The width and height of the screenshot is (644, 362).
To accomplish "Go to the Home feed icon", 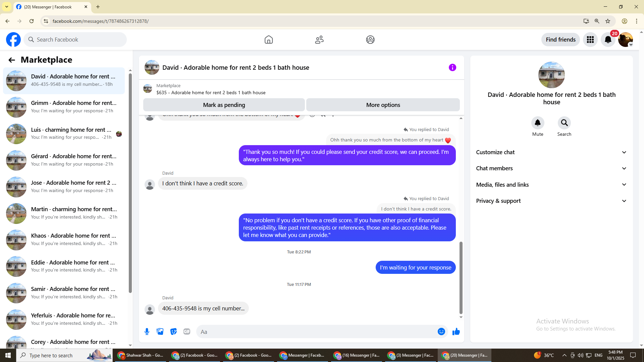I will (x=269, y=40).
